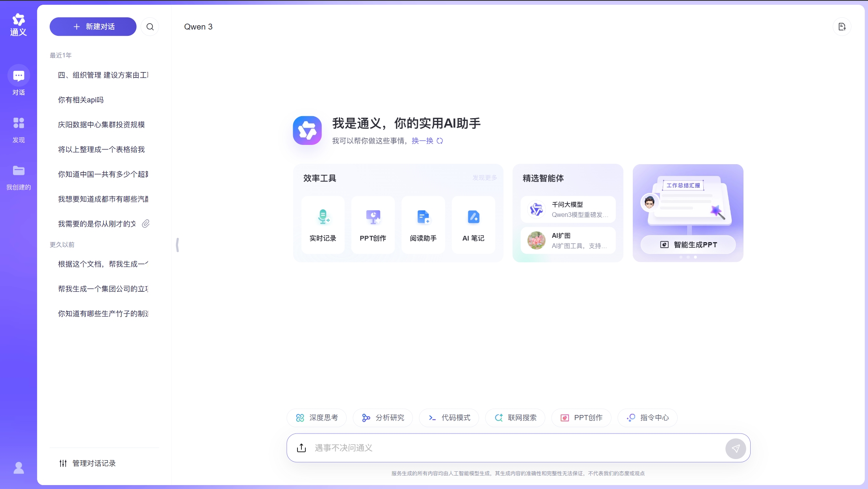Screen dimensions: 868x489
Task: Select PPT创作 chip above input
Action: pos(582,418)
